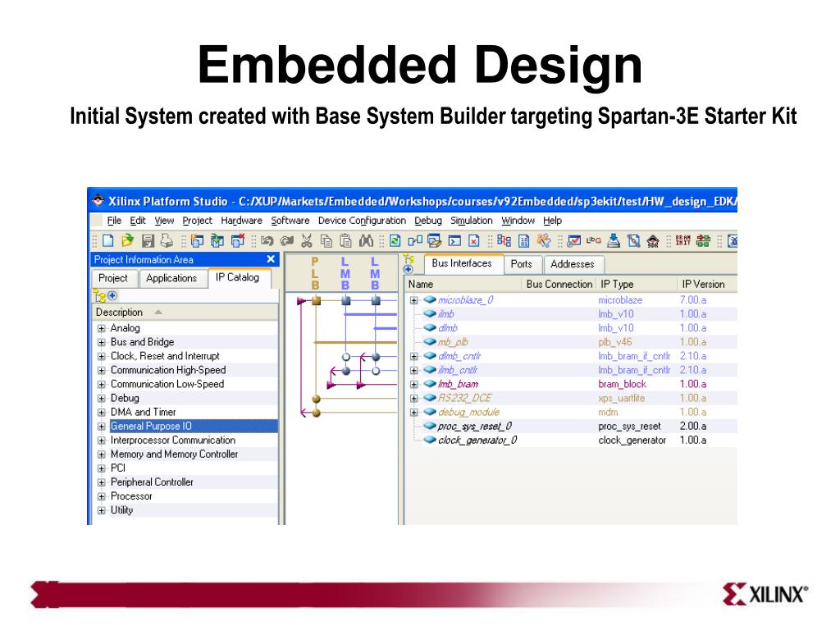Viewport: 840px width, 630px height.
Task: Click the IP Type column header
Action: pyautogui.click(x=637, y=285)
